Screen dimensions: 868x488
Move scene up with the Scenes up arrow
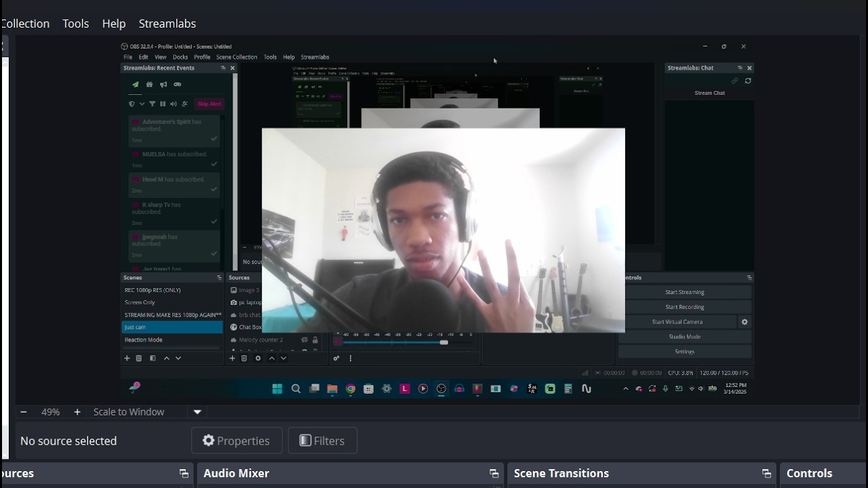(x=166, y=358)
